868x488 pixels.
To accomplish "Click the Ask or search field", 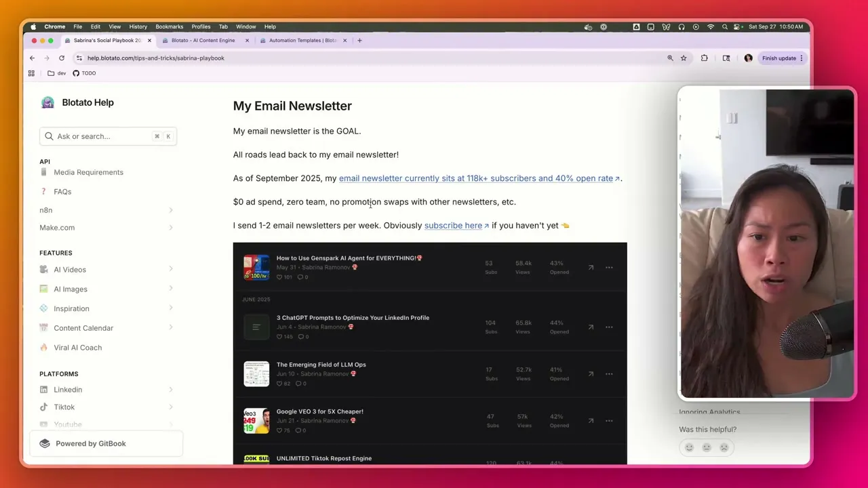I will (x=108, y=136).
